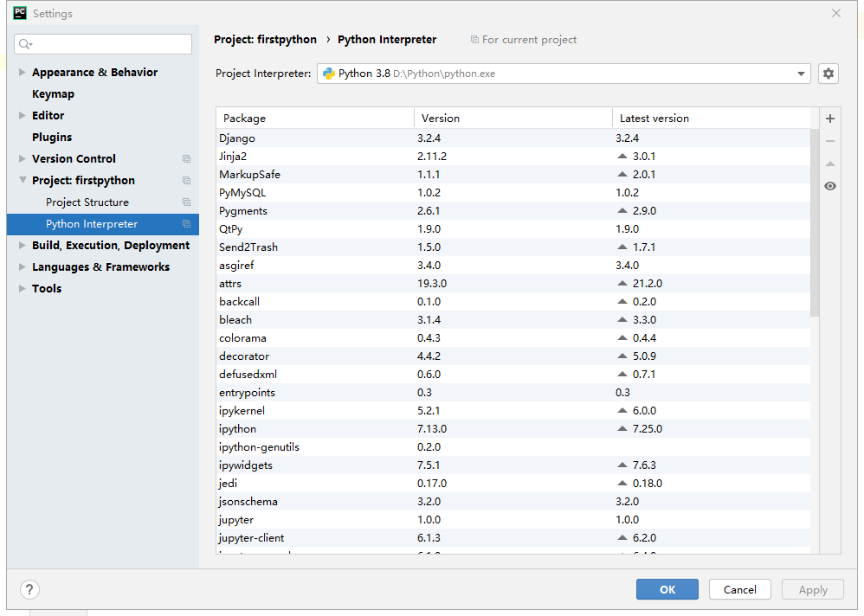864x616 pixels.
Task: Select the ipython-genutils package row
Action: (513, 447)
